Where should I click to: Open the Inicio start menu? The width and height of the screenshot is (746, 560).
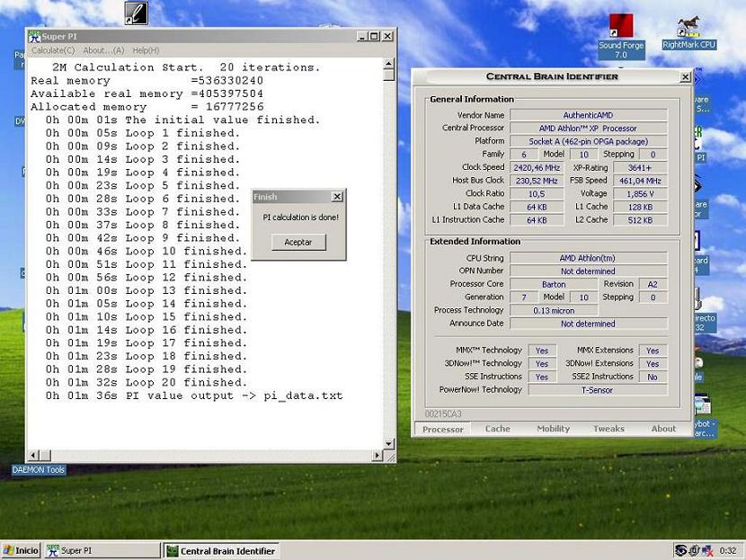[x=22, y=550]
